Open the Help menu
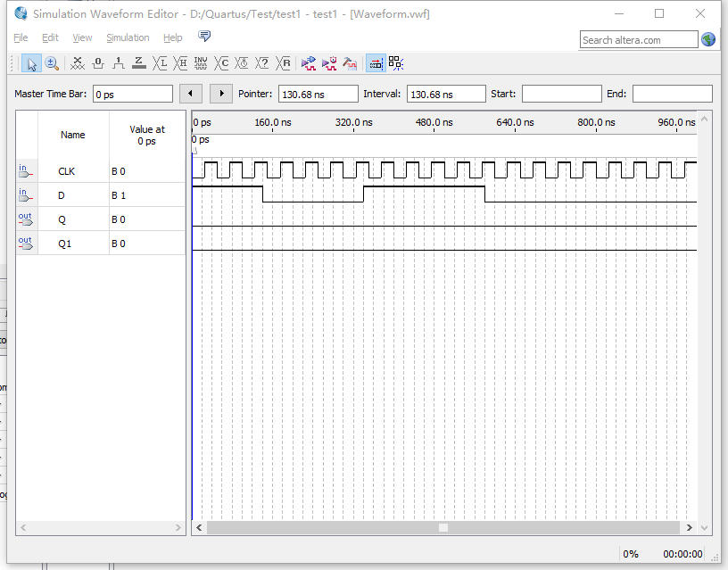728x570 pixels. [x=173, y=37]
